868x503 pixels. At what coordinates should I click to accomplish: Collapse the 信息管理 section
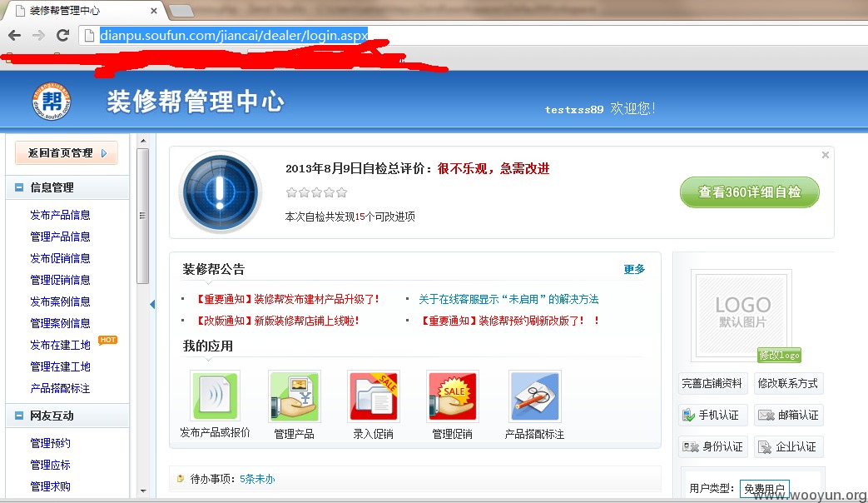click(19, 187)
